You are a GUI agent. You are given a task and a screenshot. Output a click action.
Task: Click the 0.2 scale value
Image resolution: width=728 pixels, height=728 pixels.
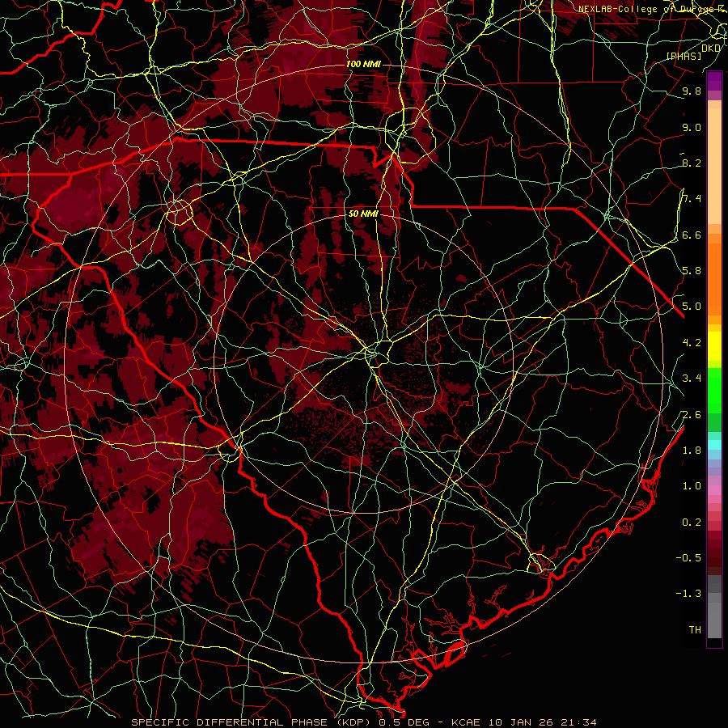coord(692,523)
